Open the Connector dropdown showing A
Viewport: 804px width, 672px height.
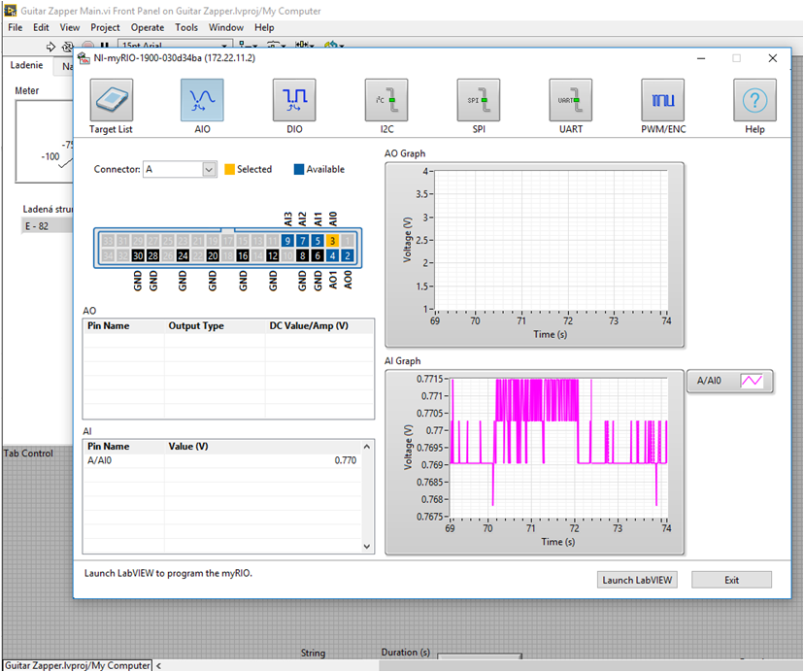180,169
